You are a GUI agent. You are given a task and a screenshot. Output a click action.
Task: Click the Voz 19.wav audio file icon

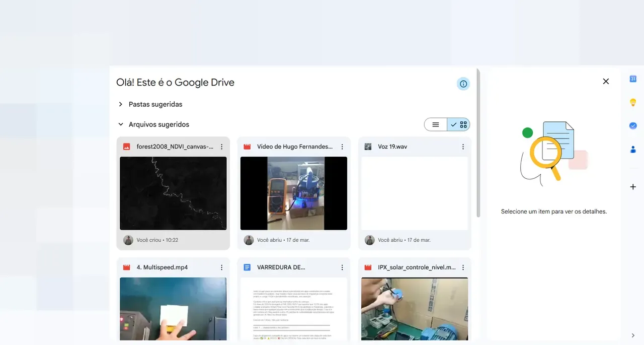click(368, 147)
